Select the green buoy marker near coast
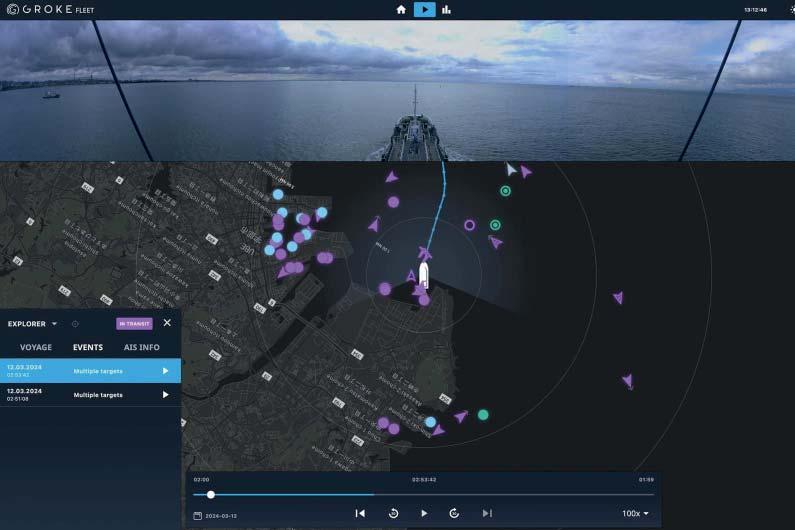This screenshot has width=795, height=530. (483, 415)
